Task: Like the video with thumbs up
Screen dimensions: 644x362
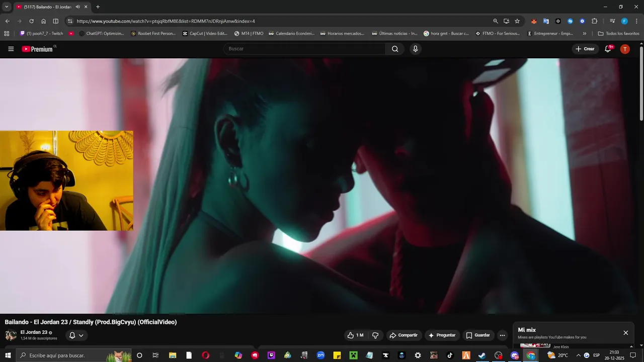Action: tap(355, 335)
